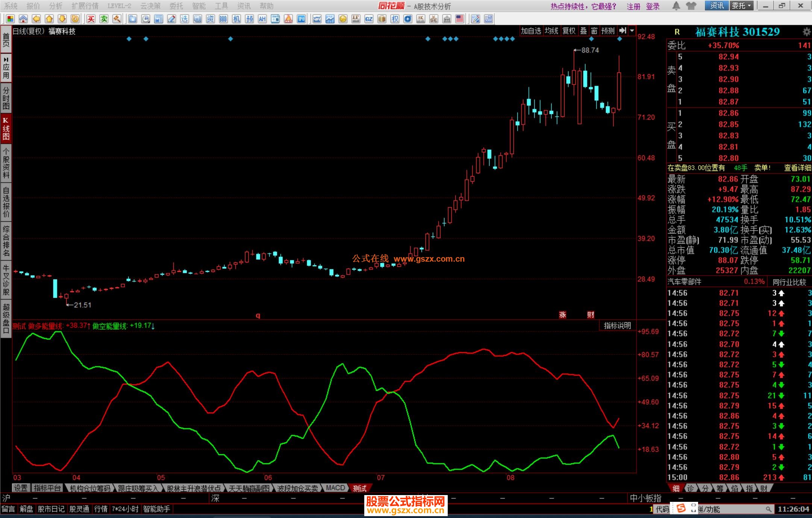Toggle 叠 overlay chart option
The image size is (812, 518).
[x=583, y=31]
